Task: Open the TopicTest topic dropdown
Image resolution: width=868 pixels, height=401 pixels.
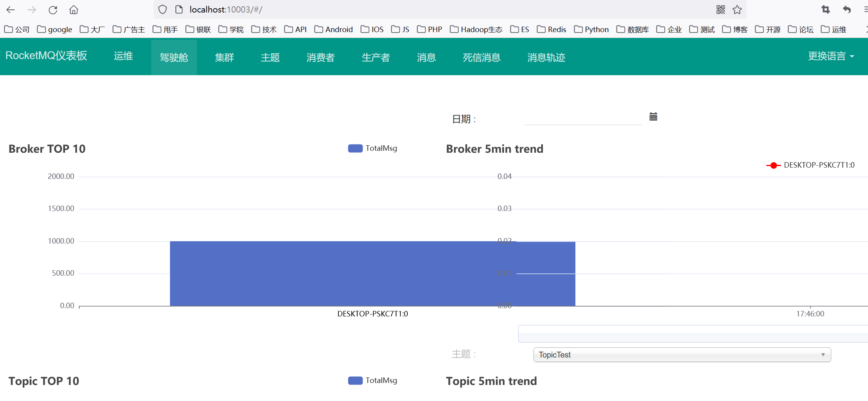Action: click(682, 355)
